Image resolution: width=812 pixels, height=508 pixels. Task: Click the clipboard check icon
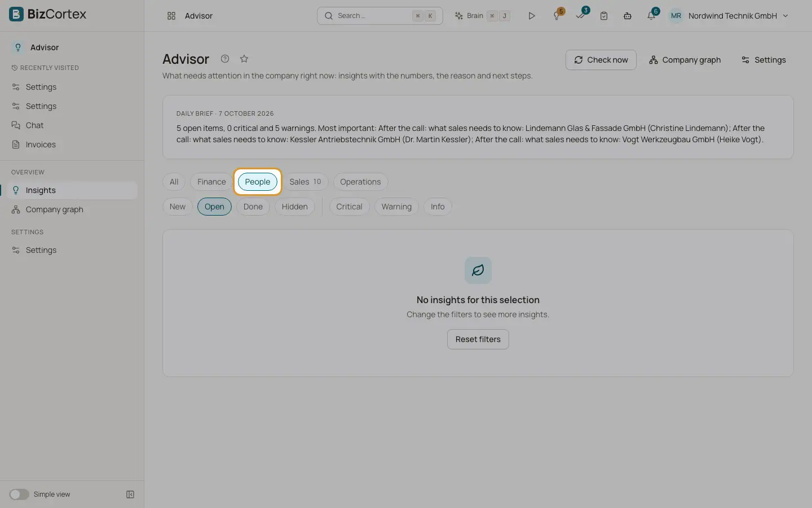(604, 16)
